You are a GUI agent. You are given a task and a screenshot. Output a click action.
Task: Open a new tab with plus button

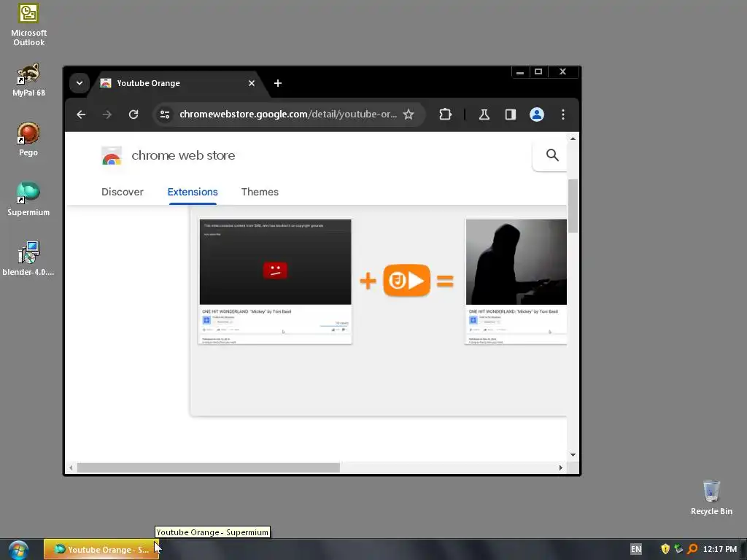point(278,83)
